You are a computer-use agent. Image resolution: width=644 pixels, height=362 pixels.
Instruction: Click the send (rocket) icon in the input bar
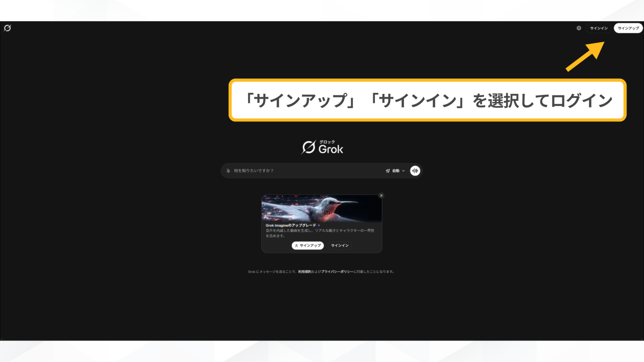point(388,170)
